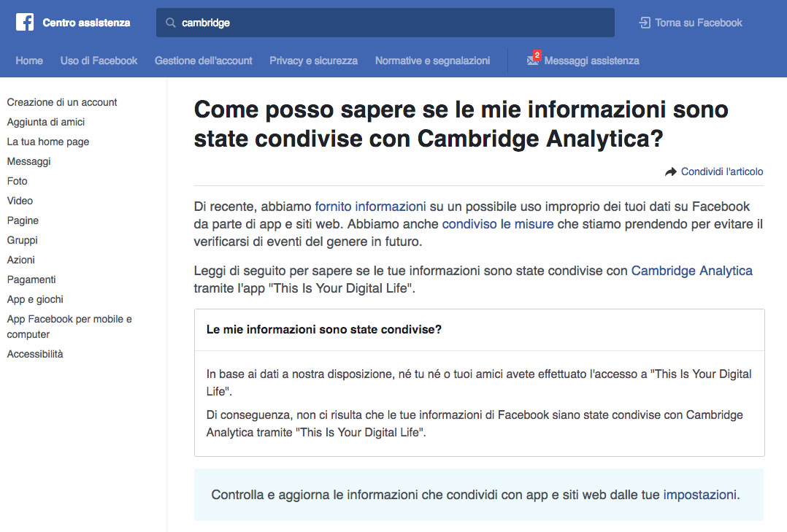Screen dimensions: 787x532
Task: Select Azioni in sidebar
Action: pos(20,260)
